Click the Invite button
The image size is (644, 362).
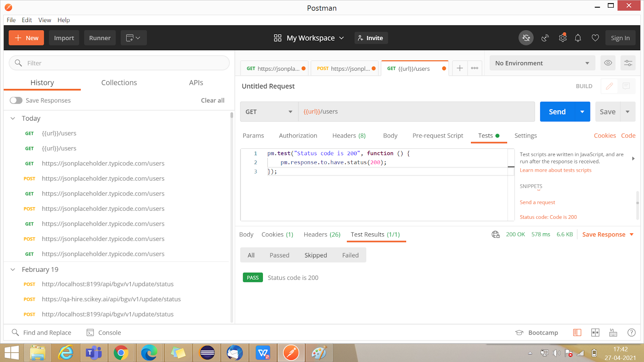tap(370, 38)
